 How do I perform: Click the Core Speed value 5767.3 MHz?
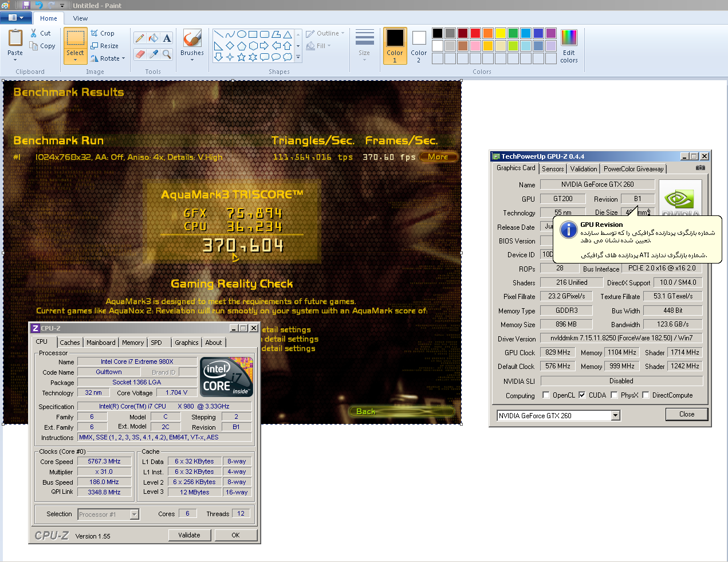tap(104, 461)
